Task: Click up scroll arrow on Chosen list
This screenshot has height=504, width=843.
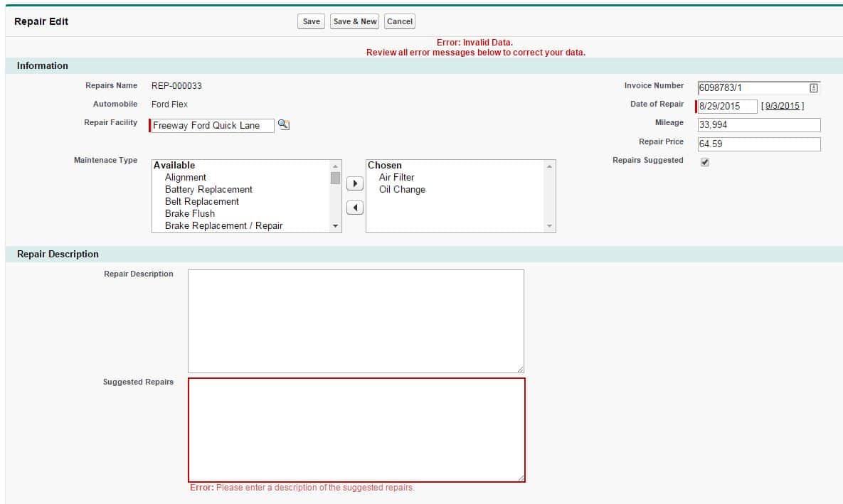Action: click(x=549, y=166)
